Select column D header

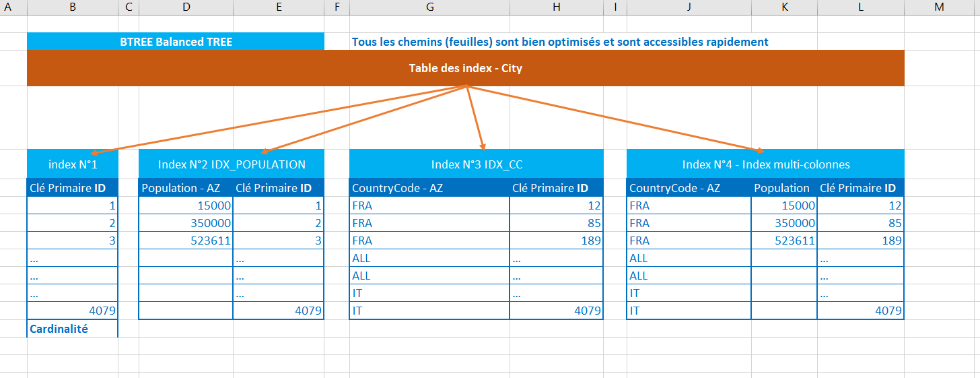(186, 7)
